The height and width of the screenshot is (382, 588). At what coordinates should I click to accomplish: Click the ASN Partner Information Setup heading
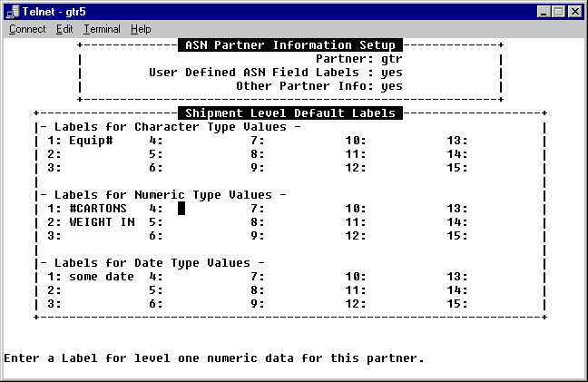tap(289, 45)
